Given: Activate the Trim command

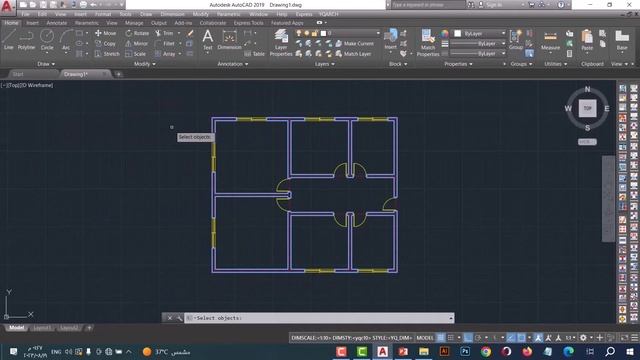Looking at the screenshot, I should (x=165, y=33).
